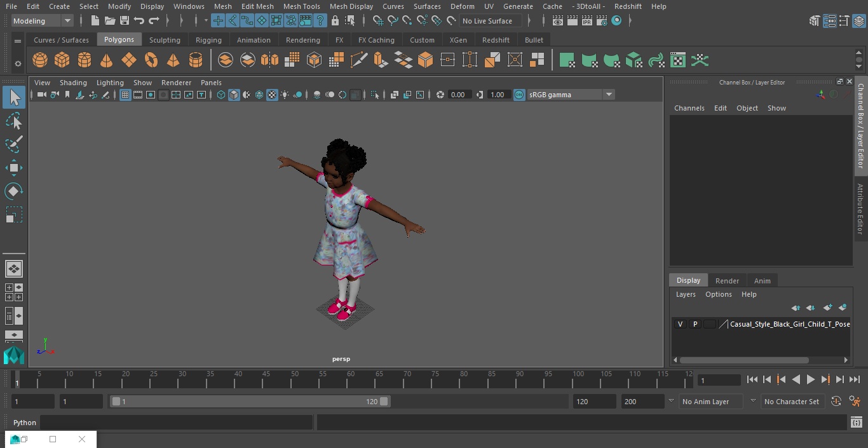Undo the last action icon
The image size is (868, 448).
pos(139,21)
